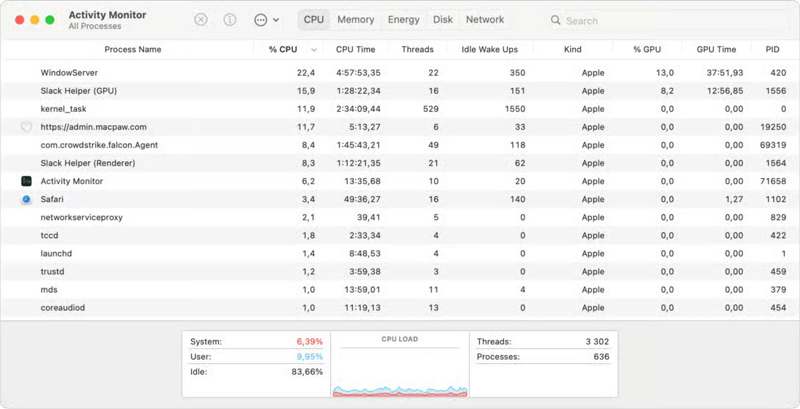Image resolution: width=800 pixels, height=409 pixels.
Task: Click the magnifying glass search icon
Action: pos(556,20)
